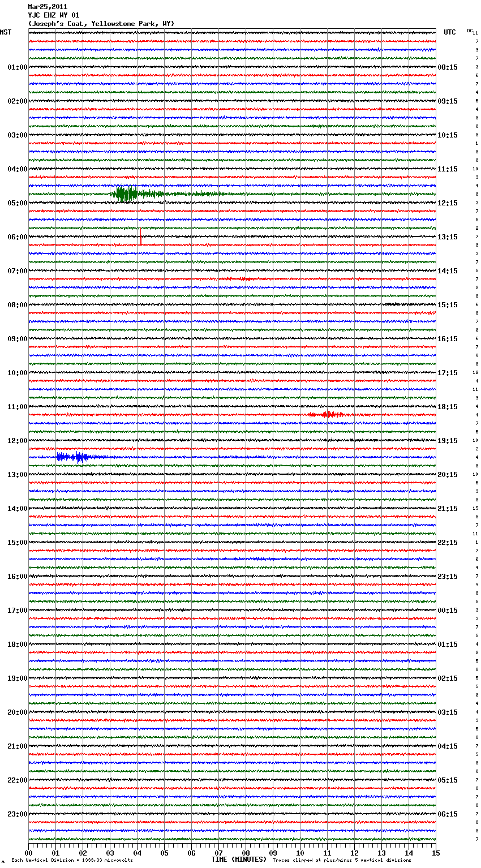Screen dimensions: 481x868
Task: Click the 09:15 UTC time label
Action: [x=448, y=101]
